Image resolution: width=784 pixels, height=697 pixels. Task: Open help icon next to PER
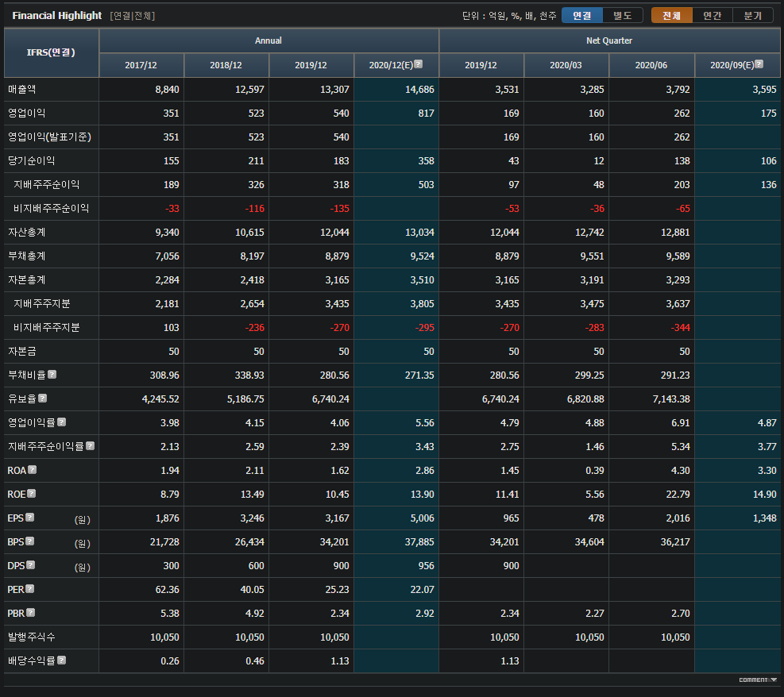(30, 588)
